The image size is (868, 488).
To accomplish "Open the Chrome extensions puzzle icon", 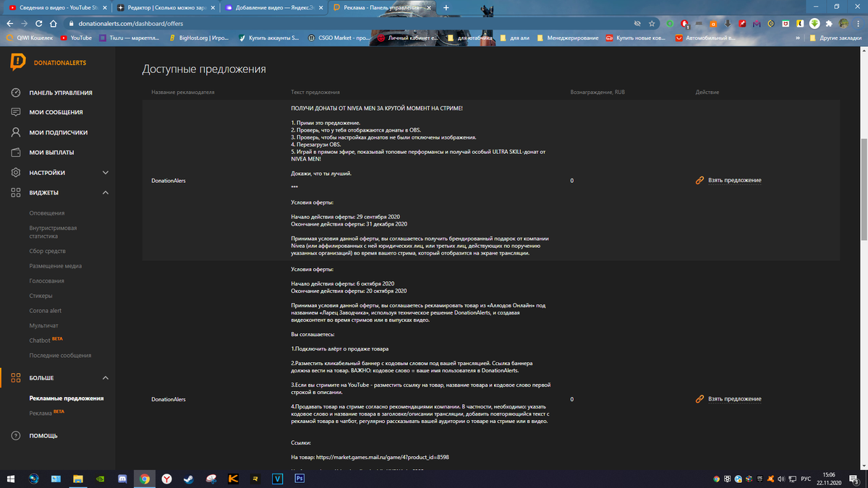I will point(829,23).
